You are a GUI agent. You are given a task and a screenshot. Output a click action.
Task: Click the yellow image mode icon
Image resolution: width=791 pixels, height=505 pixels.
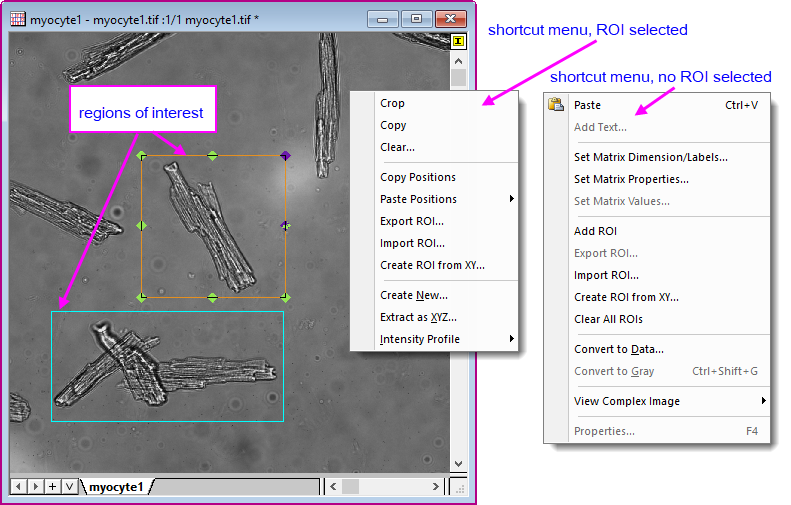tap(458, 42)
